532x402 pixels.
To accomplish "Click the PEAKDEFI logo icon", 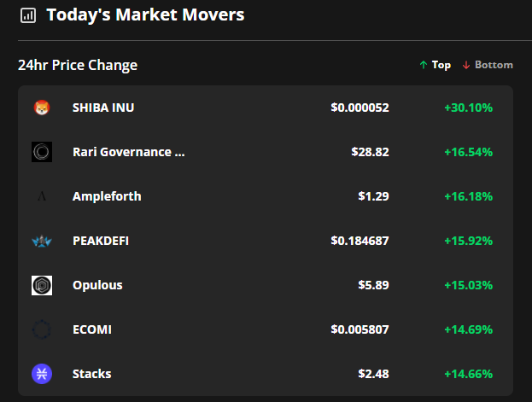I will coord(42,241).
